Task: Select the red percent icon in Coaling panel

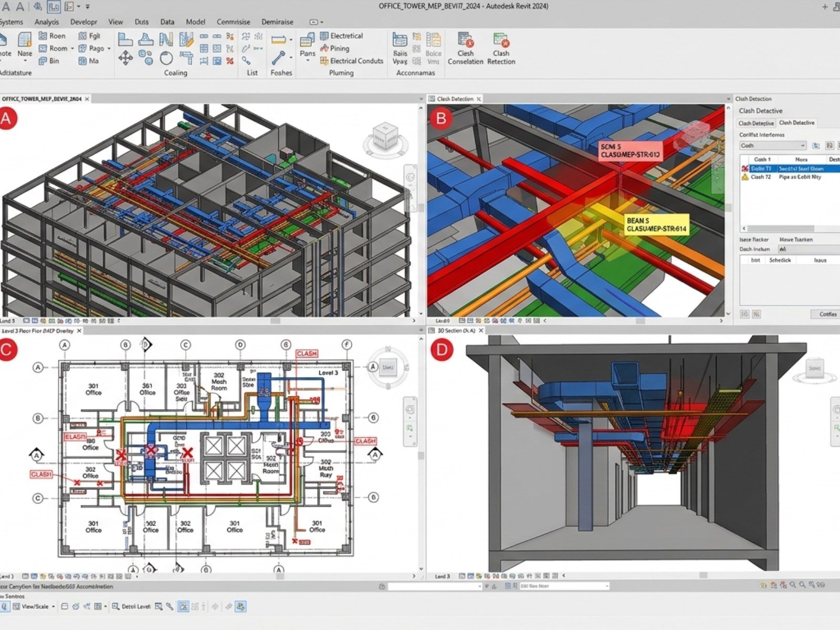Action: point(230,61)
